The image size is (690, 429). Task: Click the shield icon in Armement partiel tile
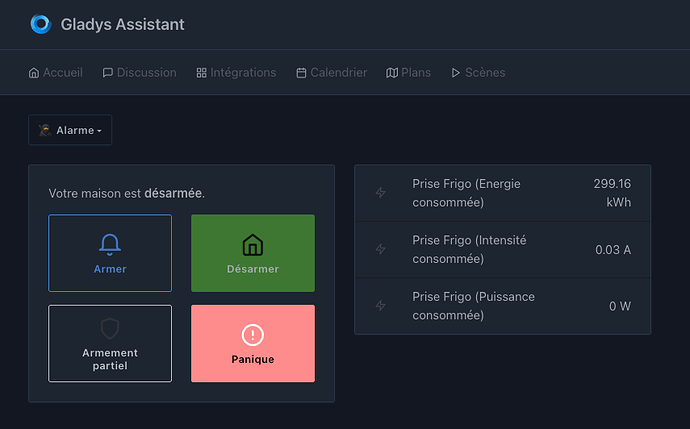[110, 328]
